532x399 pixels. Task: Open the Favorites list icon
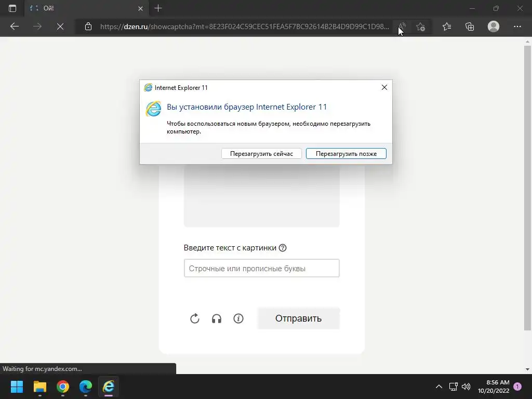click(446, 26)
